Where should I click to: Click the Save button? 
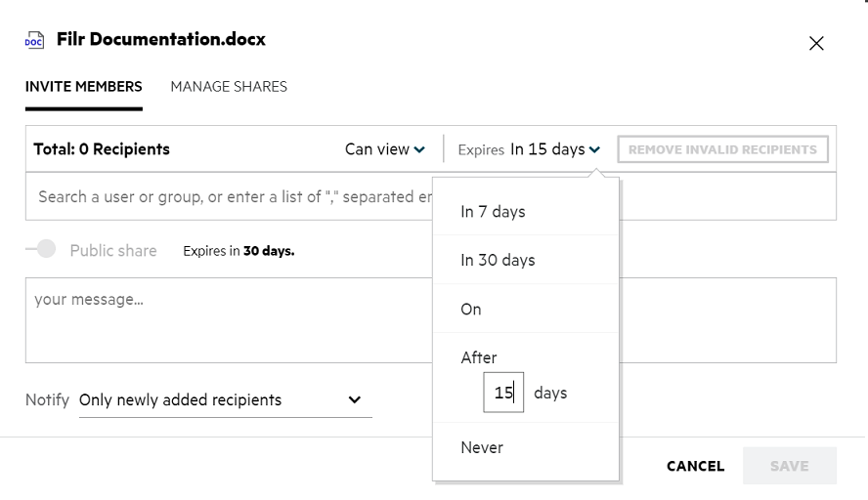(789, 466)
